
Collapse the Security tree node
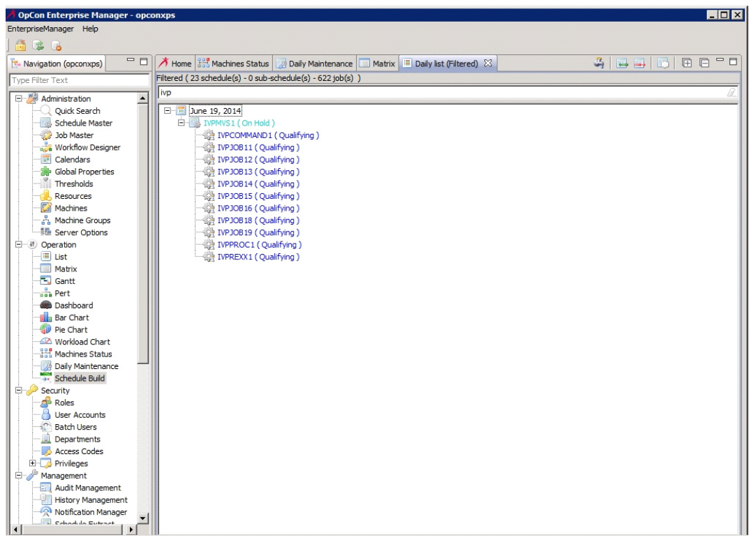(x=18, y=390)
